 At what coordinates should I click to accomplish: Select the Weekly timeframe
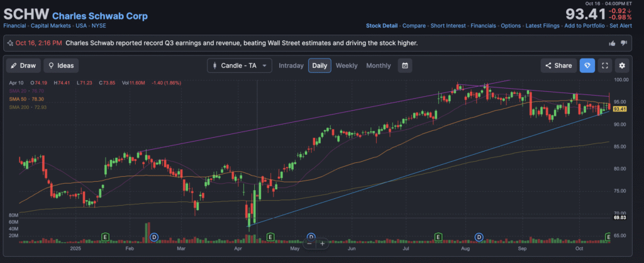coord(347,65)
